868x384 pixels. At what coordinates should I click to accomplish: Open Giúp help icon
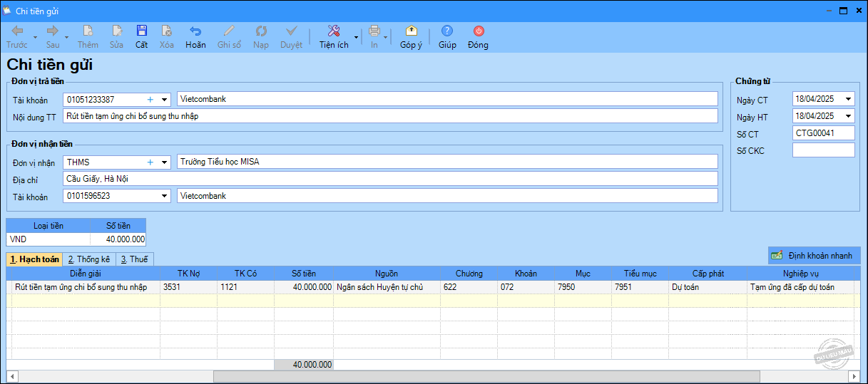447,31
